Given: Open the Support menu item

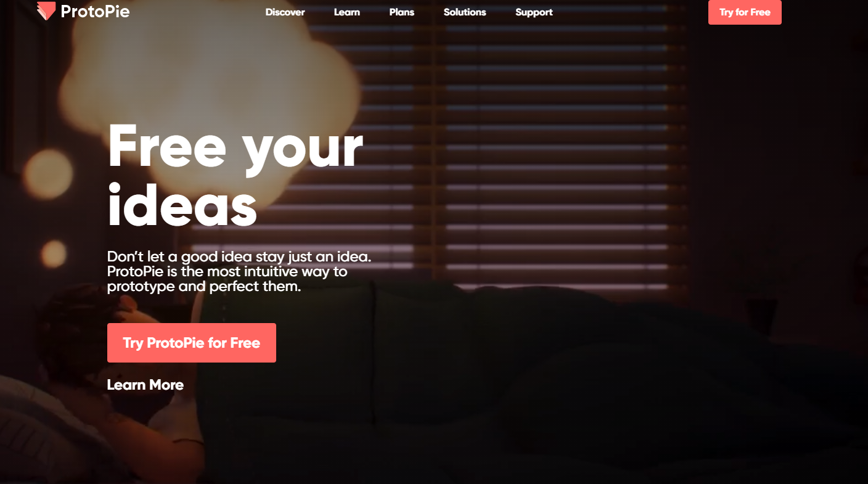Looking at the screenshot, I should click(x=534, y=12).
